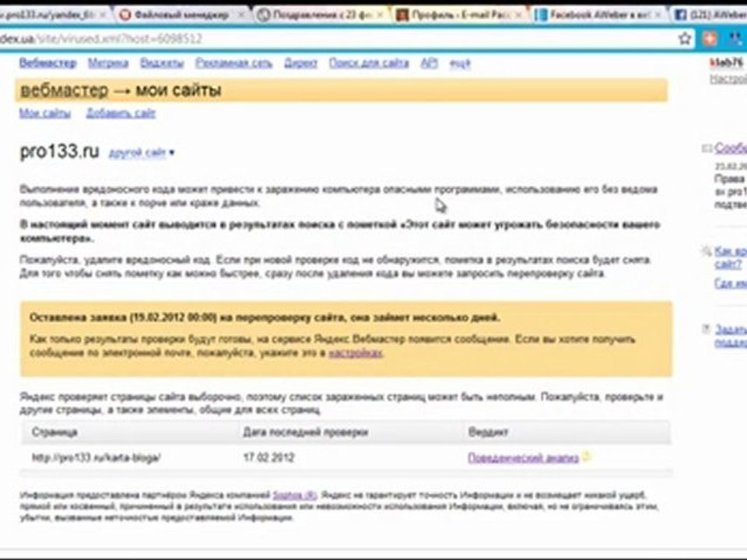
Task: Open the API link
Action: (x=430, y=63)
